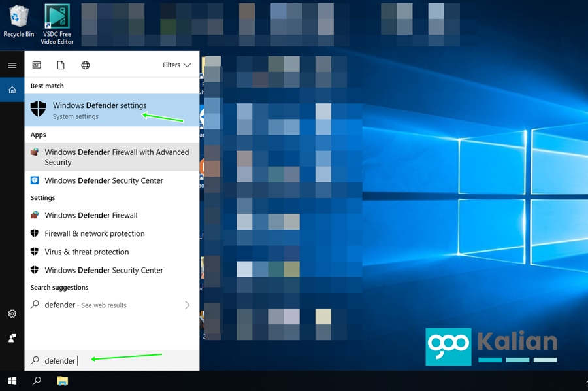Click the Settings section heading

click(42, 197)
